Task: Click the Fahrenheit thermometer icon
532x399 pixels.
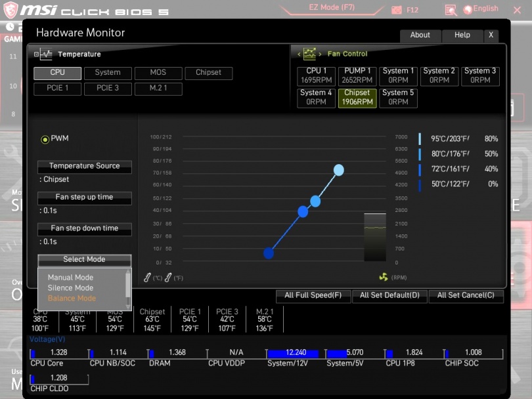Action: (x=168, y=278)
